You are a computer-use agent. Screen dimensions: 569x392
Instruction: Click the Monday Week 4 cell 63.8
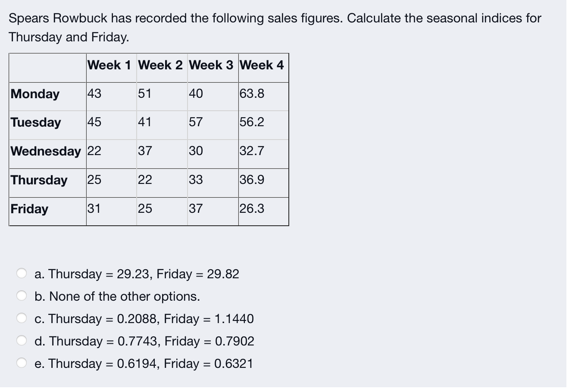pyautogui.click(x=252, y=94)
